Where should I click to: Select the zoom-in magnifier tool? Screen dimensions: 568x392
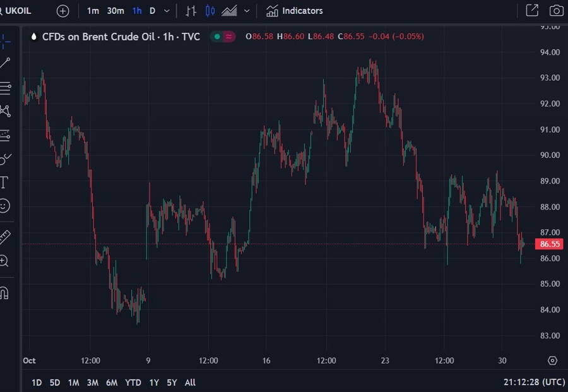pyautogui.click(x=7, y=261)
